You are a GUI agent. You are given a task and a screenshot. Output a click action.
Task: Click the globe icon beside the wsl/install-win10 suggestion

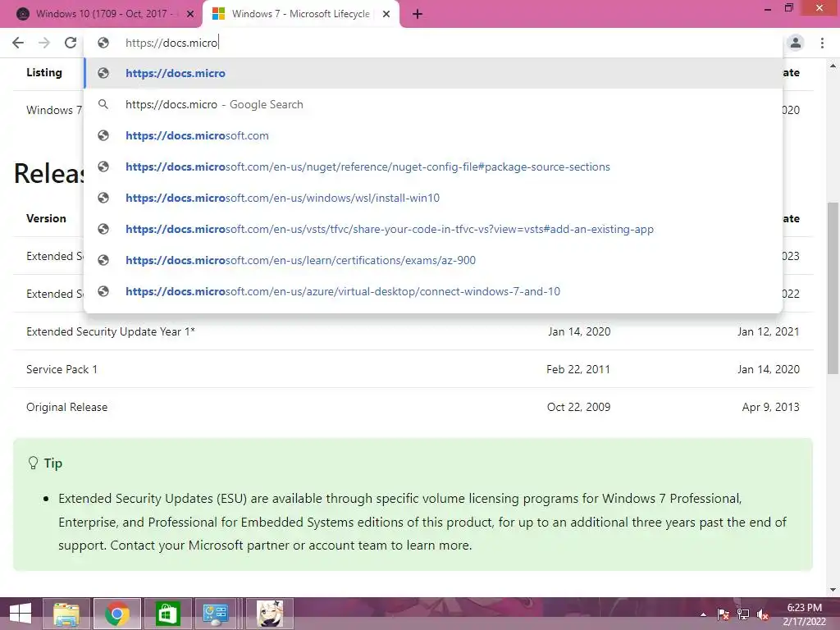(x=103, y=197)
